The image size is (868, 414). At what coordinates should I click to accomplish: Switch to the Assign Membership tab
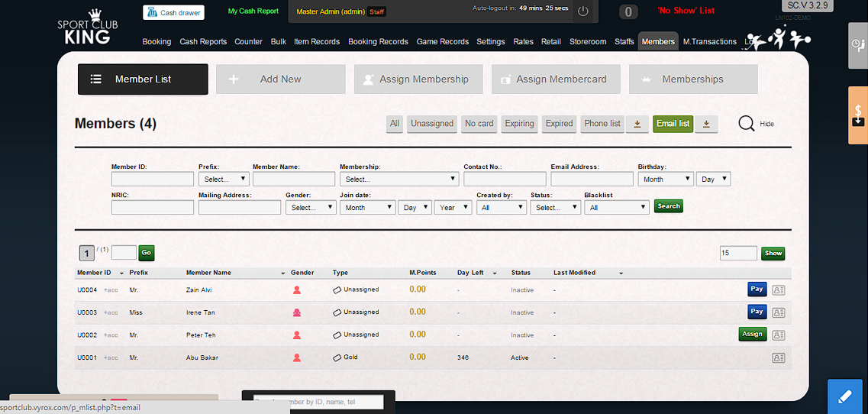coord(418,79)
